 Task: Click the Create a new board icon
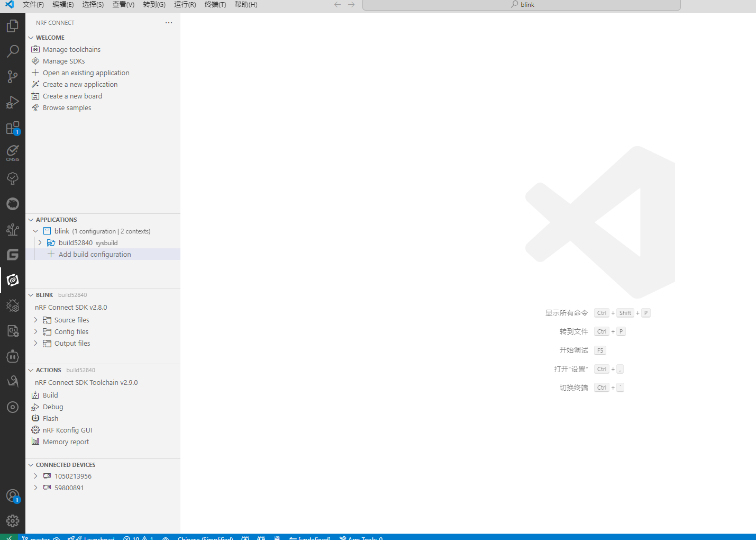(x=35, y=96)
